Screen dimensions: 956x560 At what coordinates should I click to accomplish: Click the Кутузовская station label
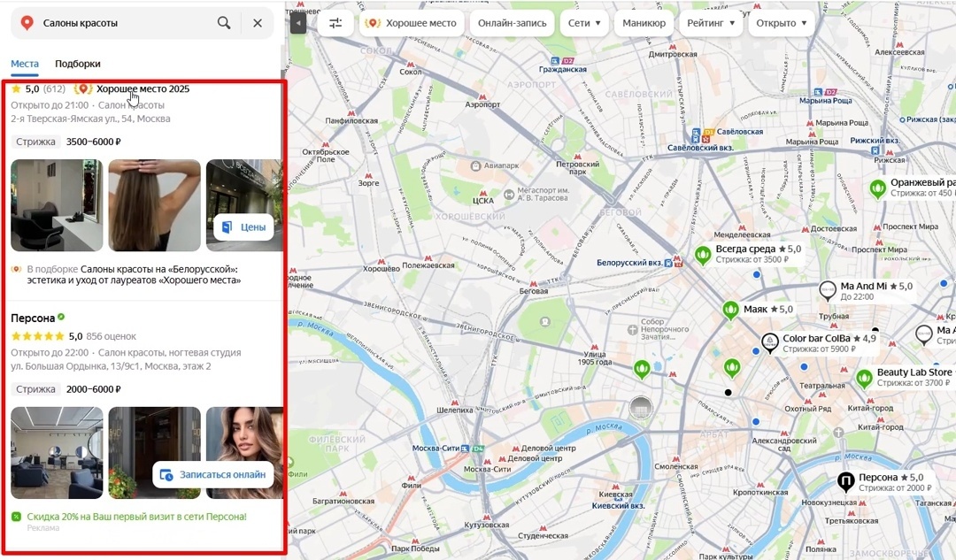click(487, 525)
